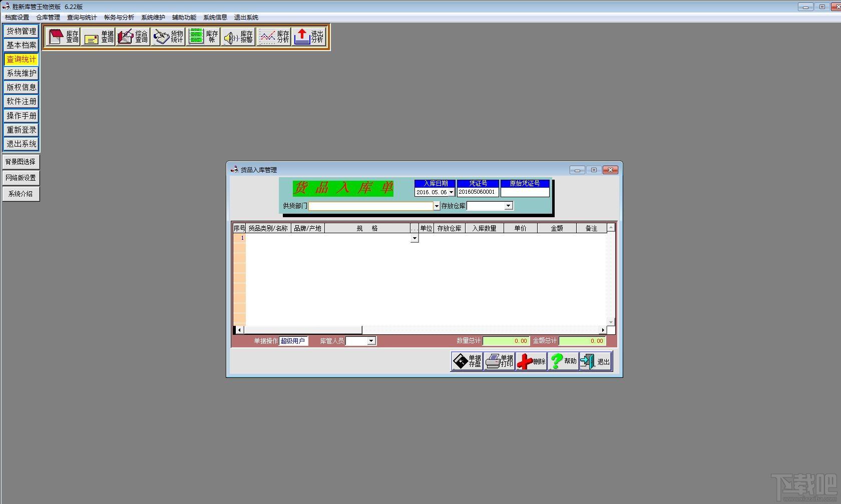The image size is (841, 504).
Task: Print the receipt with 单据打印 button
Action: (500, 361)
